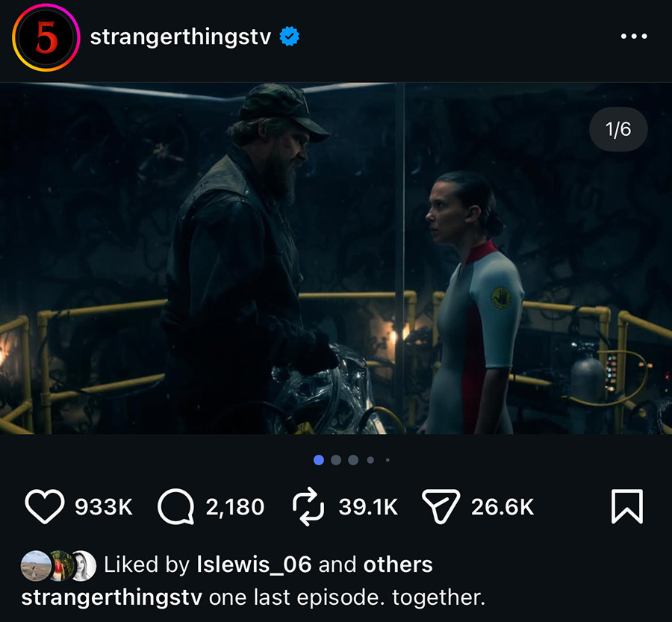This screenshot has height=622, width=672.
Task: Select the first carousel indicator dot
Action: tap(319, 460)
